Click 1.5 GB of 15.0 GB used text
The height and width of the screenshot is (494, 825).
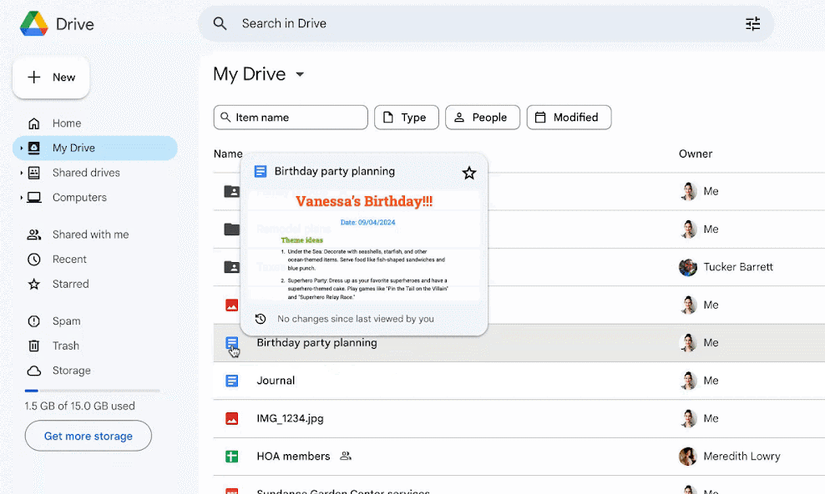pyautogui.click(x=79, y=406)
